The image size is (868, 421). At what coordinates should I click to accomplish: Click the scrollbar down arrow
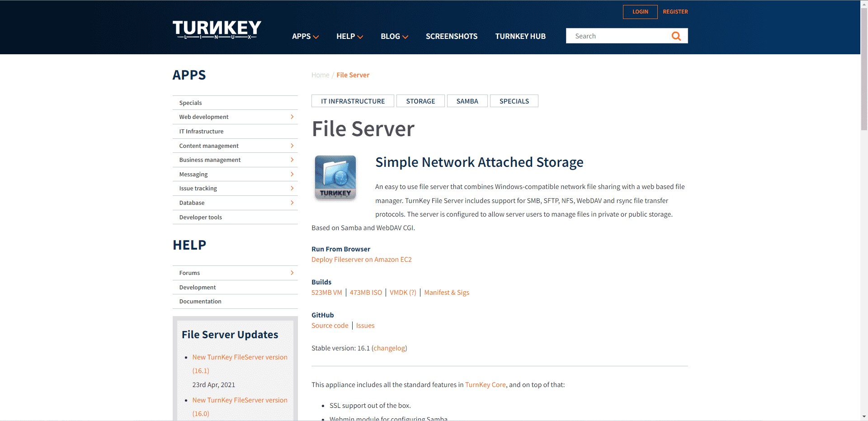pos(864,416)
